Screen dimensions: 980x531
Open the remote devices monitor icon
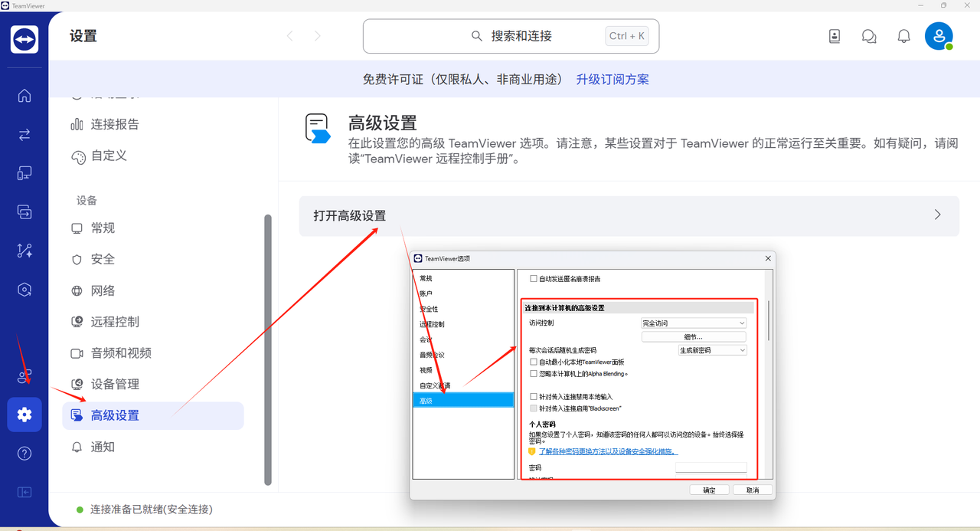tap(24, 173)
